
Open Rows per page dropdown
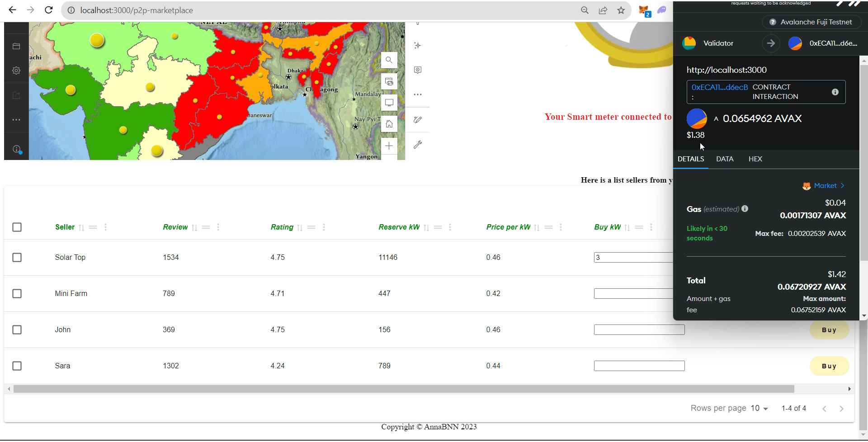pyautogui.click(x=759, y=408)
